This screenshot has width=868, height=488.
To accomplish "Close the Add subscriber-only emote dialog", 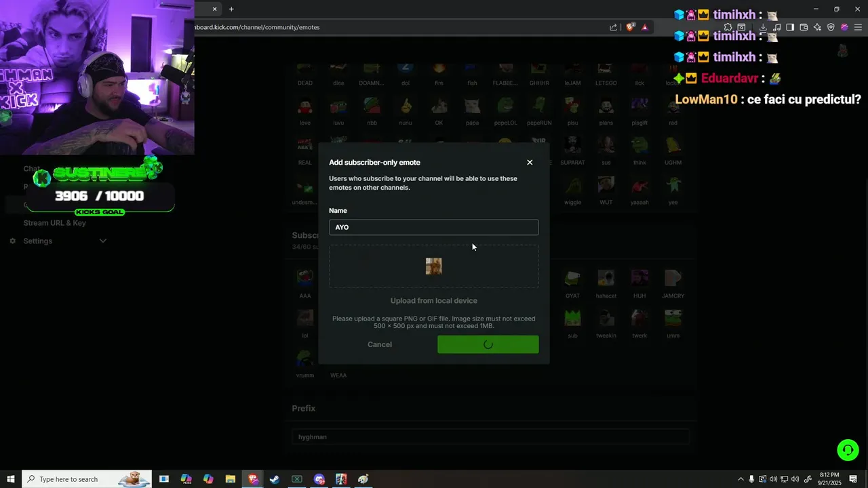I will [x=530, y=162].
